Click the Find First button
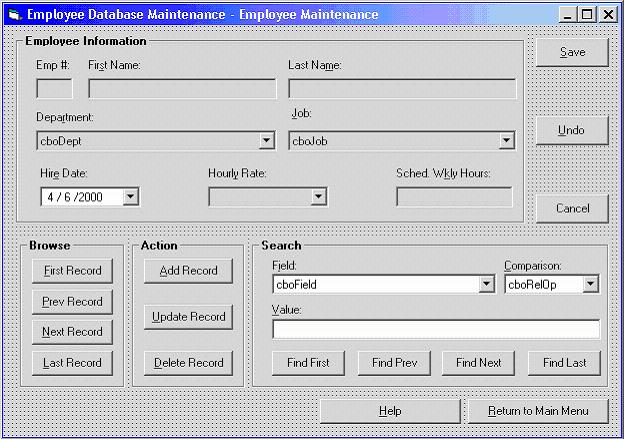 click(x=308, y=362)
